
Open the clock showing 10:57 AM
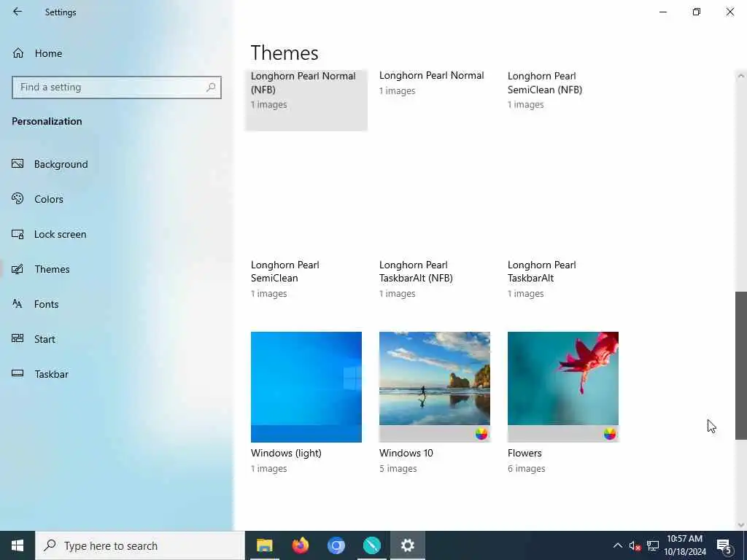[684, 545]
